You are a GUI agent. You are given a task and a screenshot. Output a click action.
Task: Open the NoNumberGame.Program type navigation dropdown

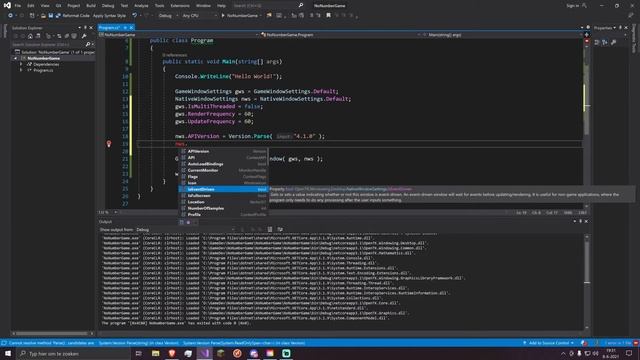[x=340, y=35]
